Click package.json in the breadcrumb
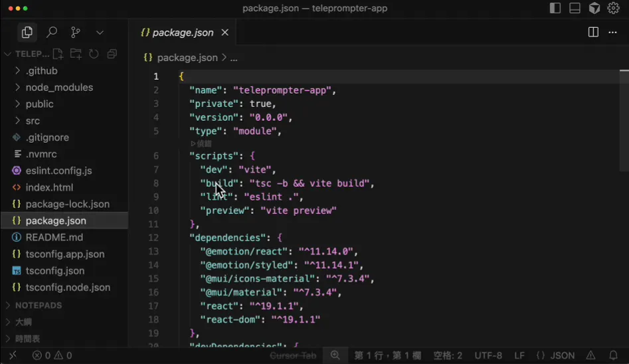 [x=187, y=58]
